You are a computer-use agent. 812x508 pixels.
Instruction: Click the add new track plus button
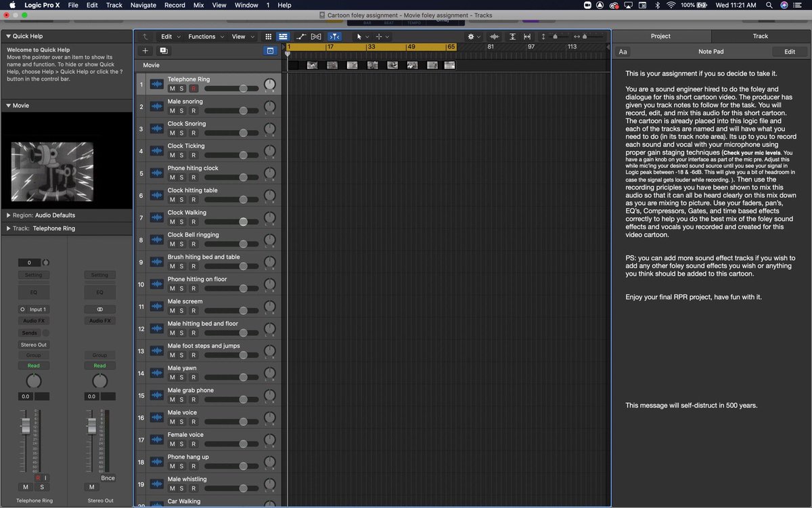(x=145, y=50)
